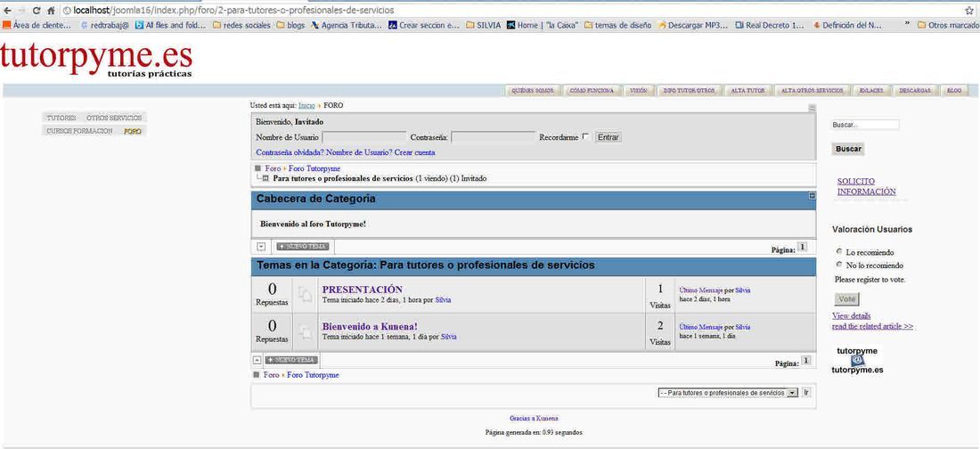Click the square forum icon before bottom 'Foro'

coord(257,375)
